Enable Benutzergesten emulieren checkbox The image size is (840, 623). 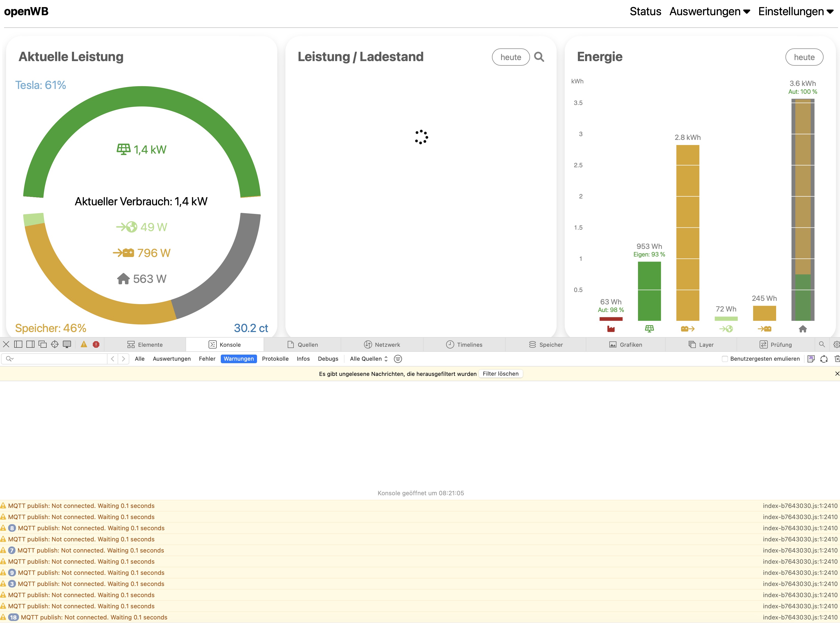(725, 359)
